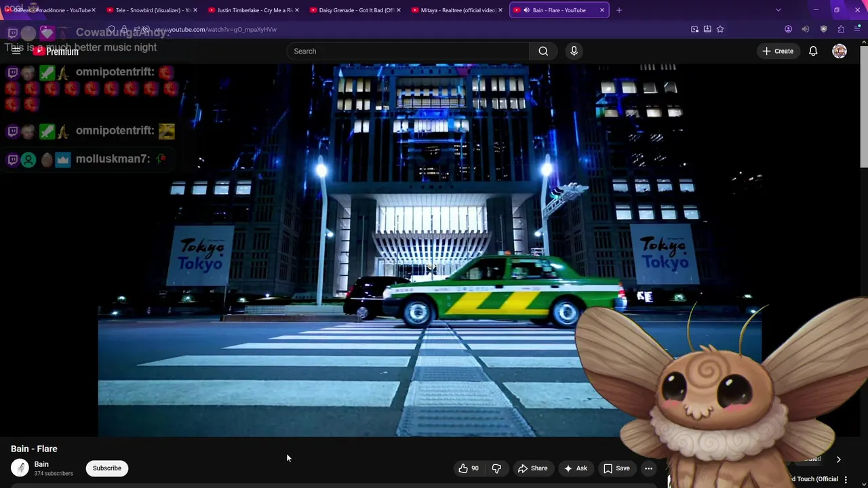Image resolution: width=868 pixels, height=488 pixels.
Task: Close the Justin Timberlake tab
Action: tap(296, 10)
